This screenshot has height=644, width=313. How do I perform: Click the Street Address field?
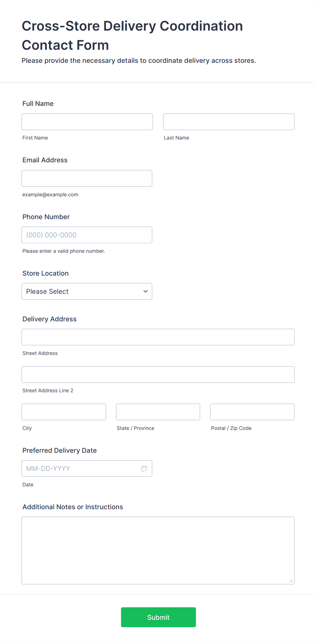coord(158,337)
